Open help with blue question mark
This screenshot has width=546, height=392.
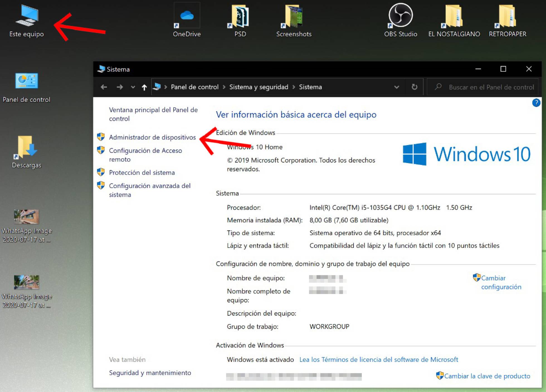coord(536,103)
